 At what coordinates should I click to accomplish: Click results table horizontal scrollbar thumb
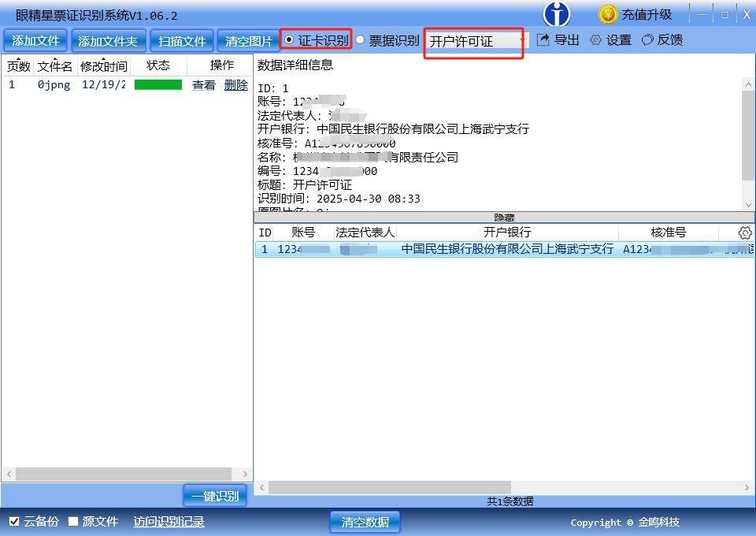point(390,487)
